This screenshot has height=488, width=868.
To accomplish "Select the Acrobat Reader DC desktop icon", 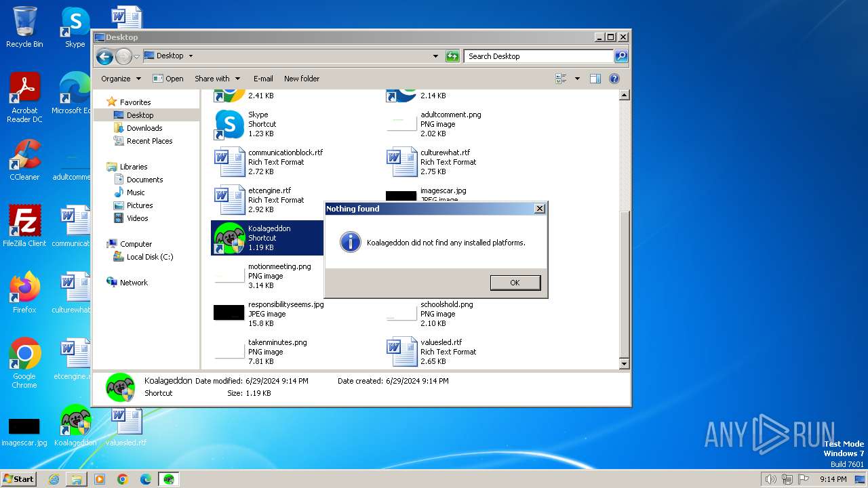I will point(24,98).
